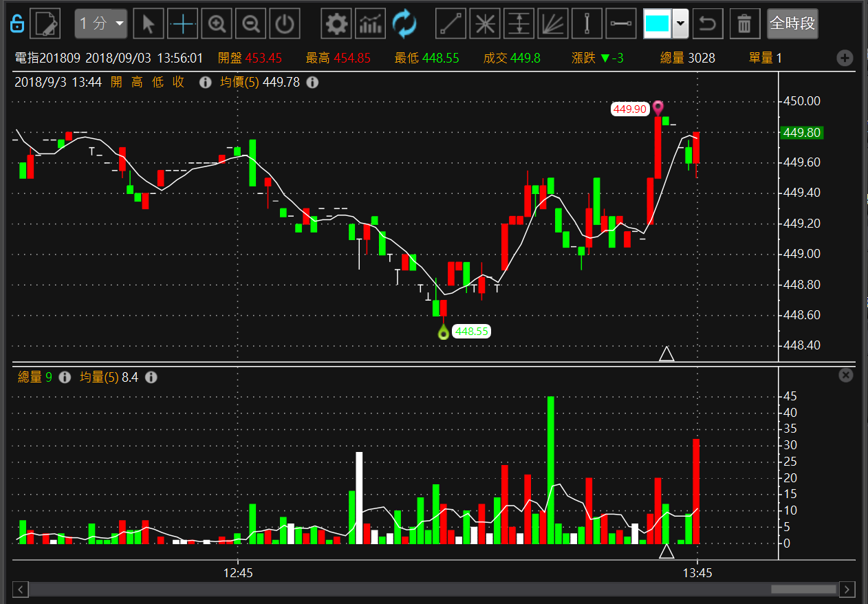Open the indicators chart icon

pos(371,24)
